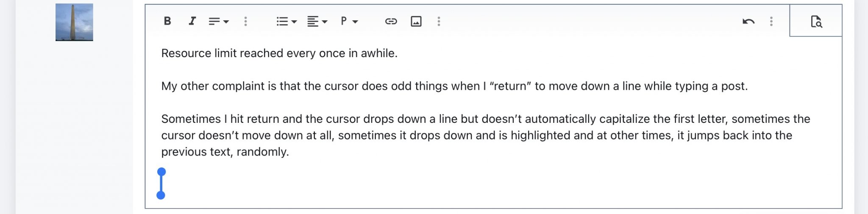The width and height of the screenshot is (868, 214).
Task: Insert an image
Action: [416, 21]
